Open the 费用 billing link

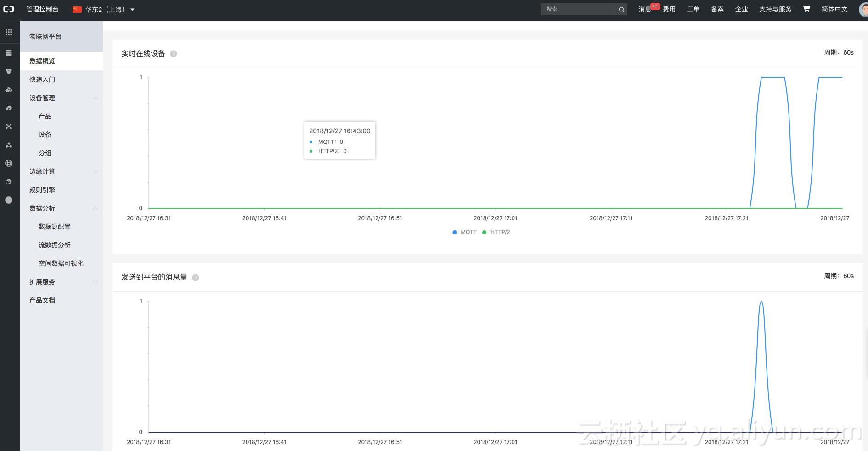pyautogui.click(x=669, y=9)
